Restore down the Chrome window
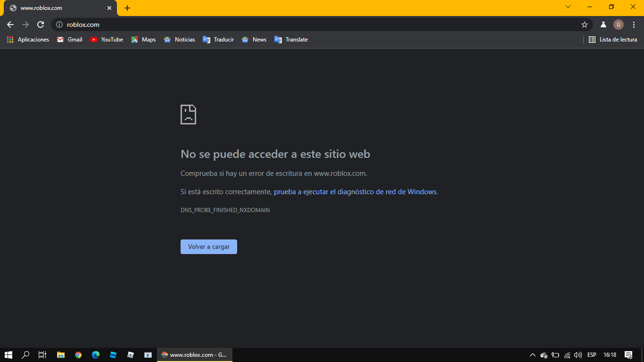 click(x=611, y=7)
